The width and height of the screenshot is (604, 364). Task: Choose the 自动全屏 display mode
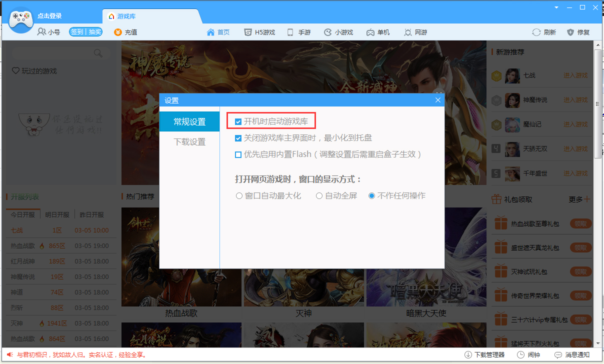319,196
